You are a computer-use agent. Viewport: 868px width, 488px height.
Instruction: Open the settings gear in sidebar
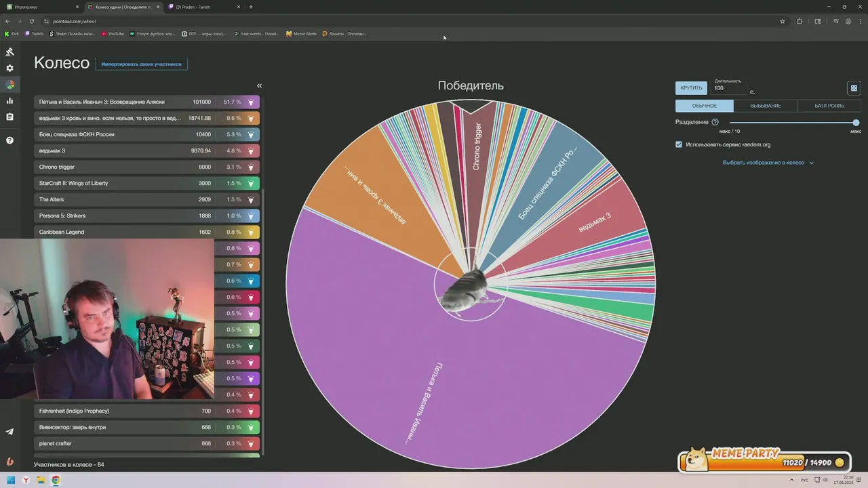click(x=9, y=68)
